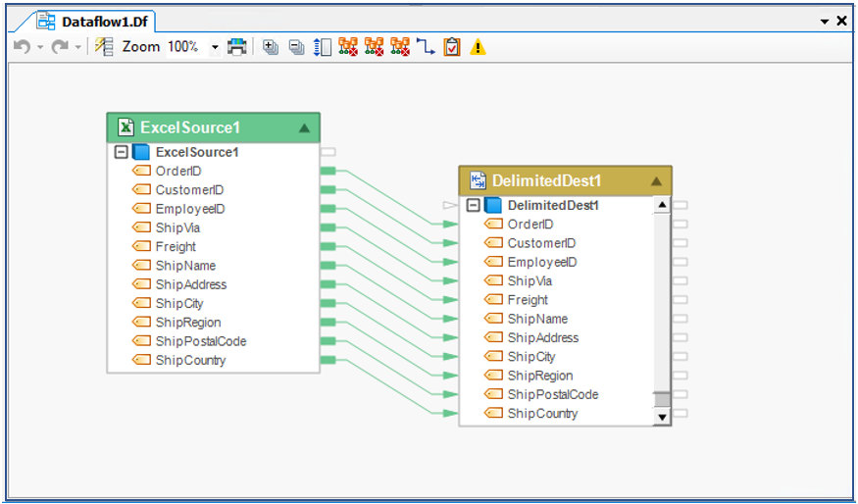
Task: Click the DelimitedDest1 scrollbar down arrow
Action: (x=662, y=417)
